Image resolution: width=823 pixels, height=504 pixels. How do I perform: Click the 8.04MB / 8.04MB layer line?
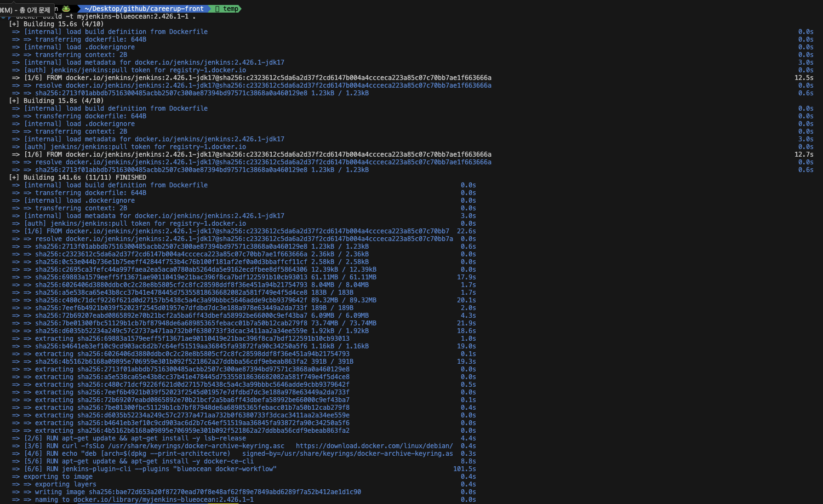coord(190,285)
